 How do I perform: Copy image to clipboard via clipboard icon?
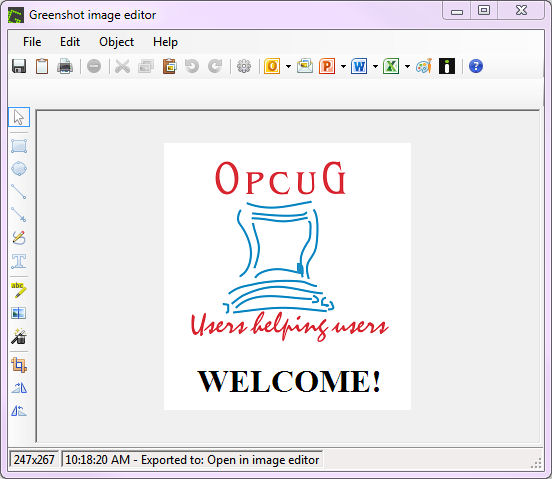click(42, 66)
